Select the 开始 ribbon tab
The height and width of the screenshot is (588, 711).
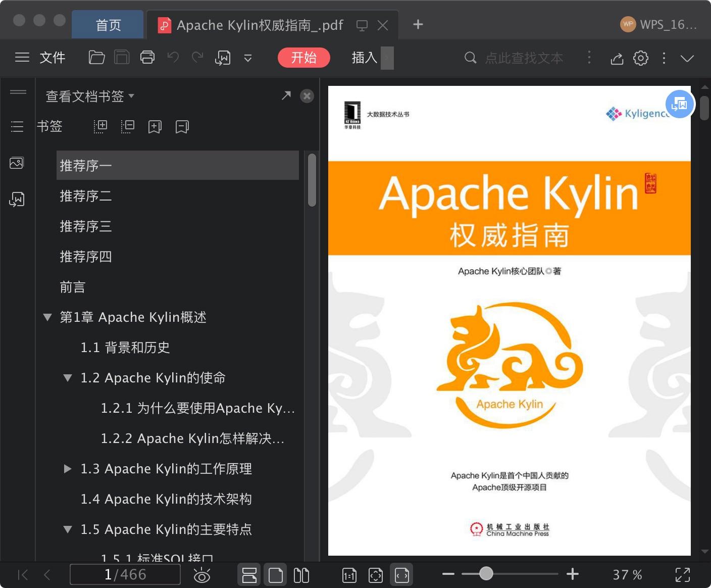[304, 58]
